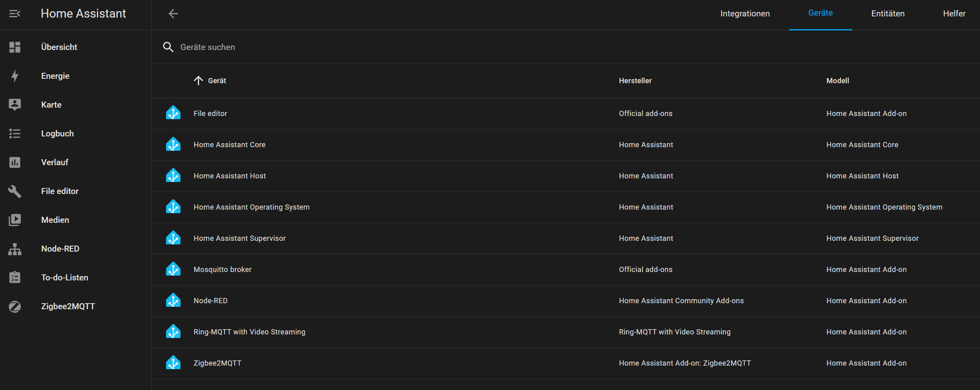The image size is (980, 390).
Task: Sort devices by Hersteller column
Action: point(635,81)
